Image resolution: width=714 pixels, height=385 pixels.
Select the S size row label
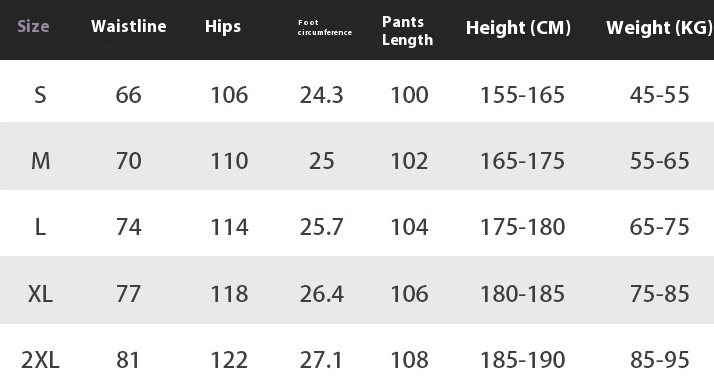coord(40,95)
